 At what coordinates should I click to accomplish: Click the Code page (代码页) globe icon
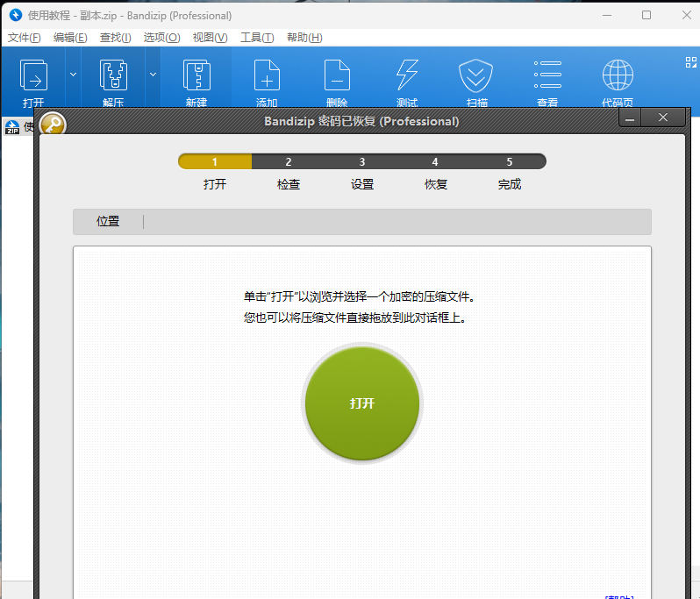tap(618, 75)
